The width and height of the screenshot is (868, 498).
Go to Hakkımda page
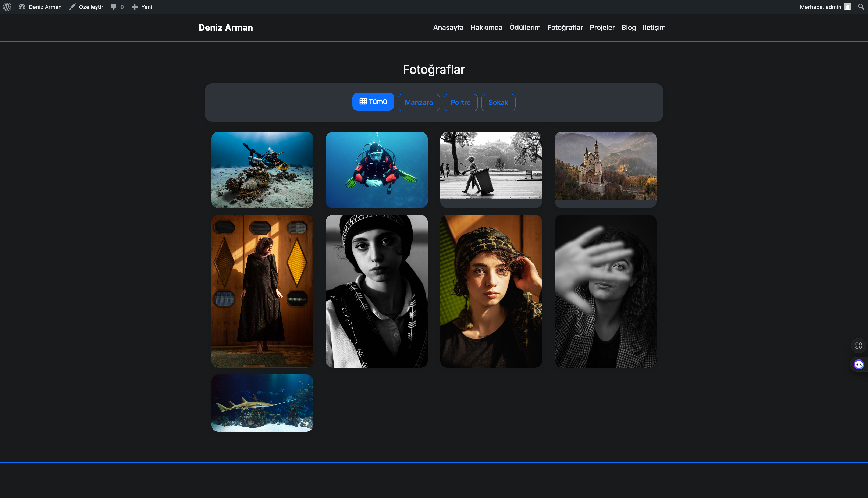coord(486,27)
